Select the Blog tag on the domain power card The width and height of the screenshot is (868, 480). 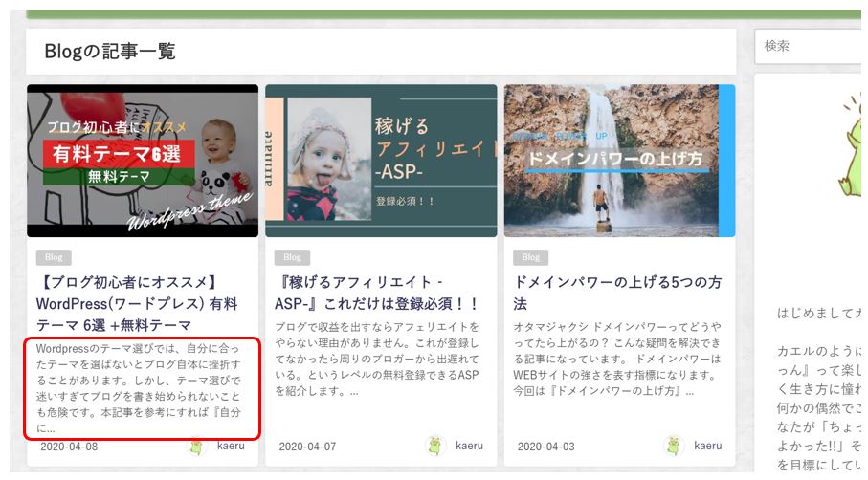tap(530, 257)
